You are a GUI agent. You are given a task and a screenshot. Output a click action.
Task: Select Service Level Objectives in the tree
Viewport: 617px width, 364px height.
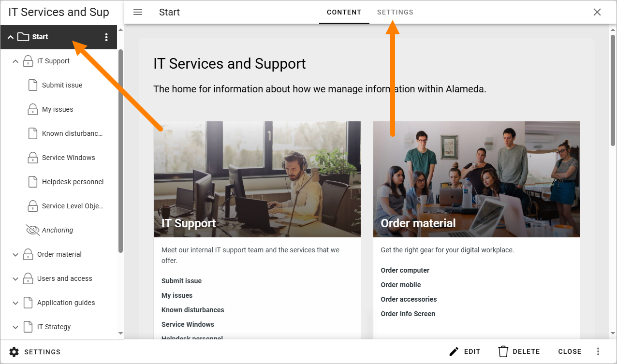pos(73,206)
